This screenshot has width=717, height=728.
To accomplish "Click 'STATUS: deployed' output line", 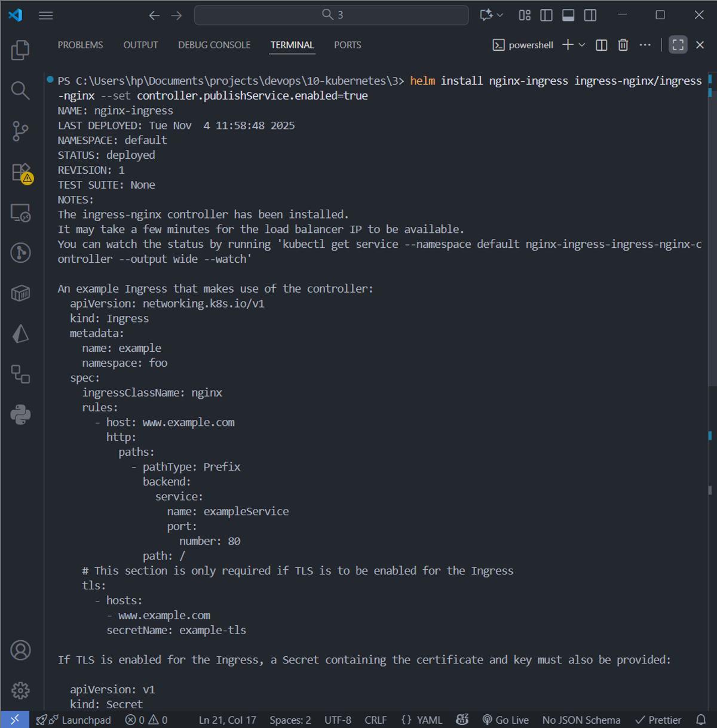I will point(106,155).
